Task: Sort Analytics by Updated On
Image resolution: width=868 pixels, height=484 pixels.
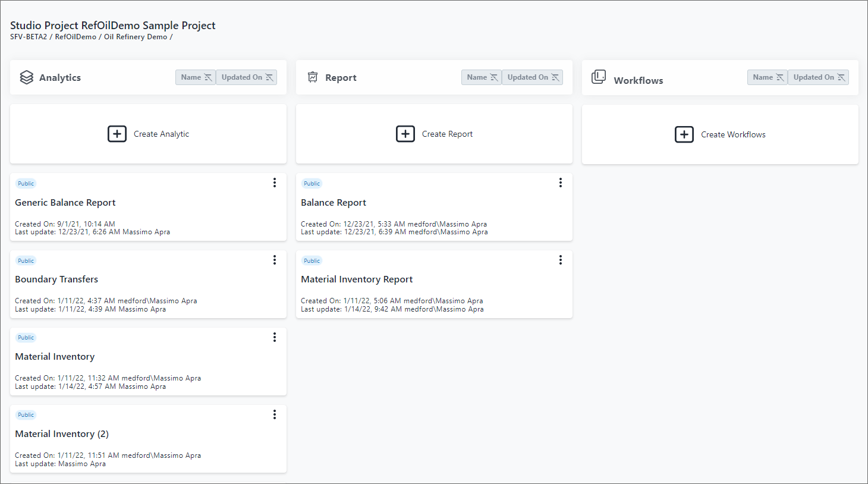Action: point(247,77)
